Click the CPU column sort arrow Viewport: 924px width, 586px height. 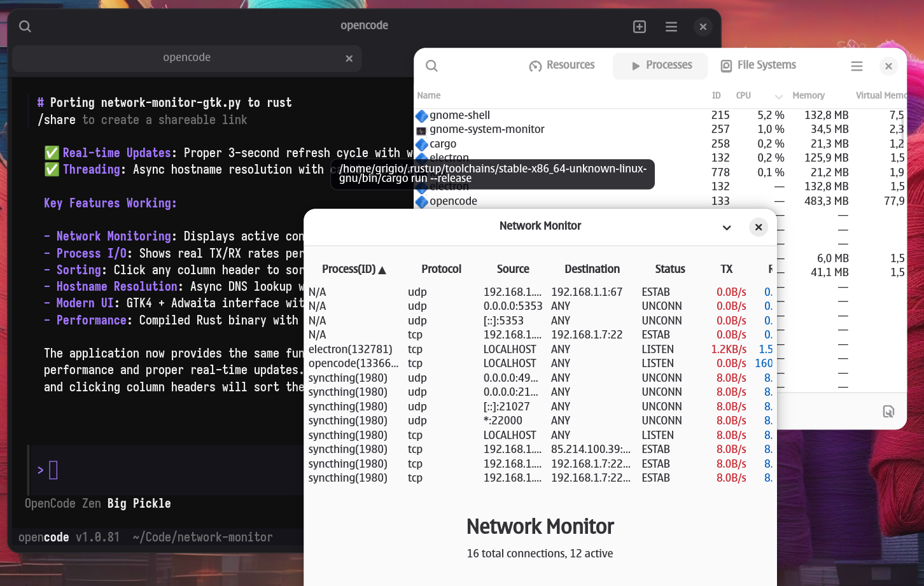coord(778,96)
